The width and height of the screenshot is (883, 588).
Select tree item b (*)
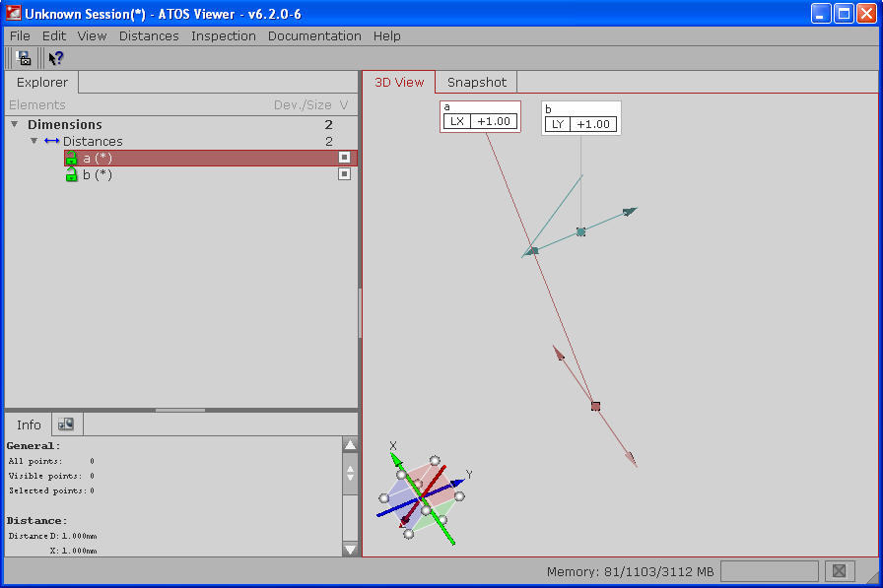pos(98,175)
